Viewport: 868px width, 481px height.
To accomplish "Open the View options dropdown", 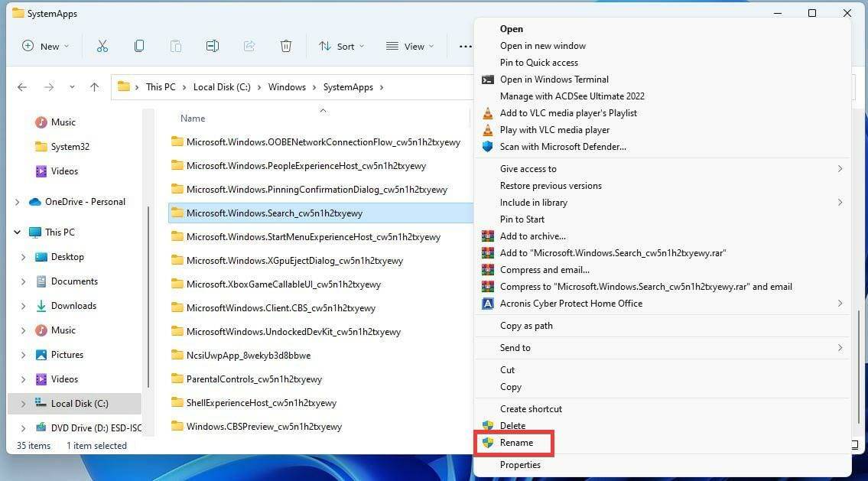I will coord(410,46).
